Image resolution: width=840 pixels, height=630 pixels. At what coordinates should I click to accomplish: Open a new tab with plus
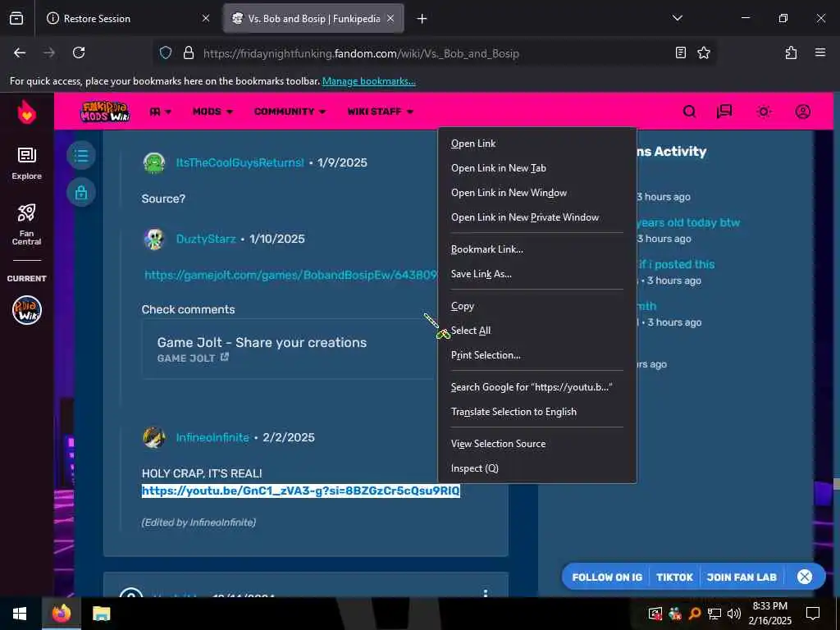422,19
